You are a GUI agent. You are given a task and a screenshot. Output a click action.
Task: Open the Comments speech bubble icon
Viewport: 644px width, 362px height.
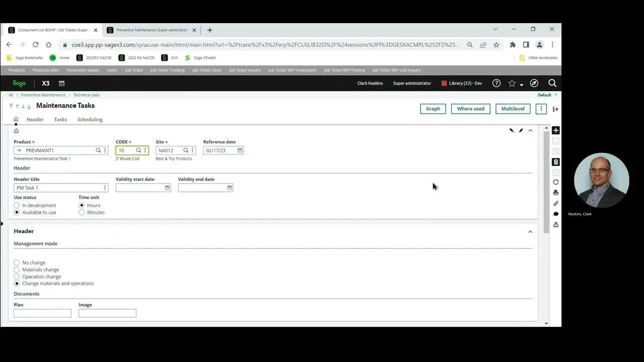tap(555, 214)
